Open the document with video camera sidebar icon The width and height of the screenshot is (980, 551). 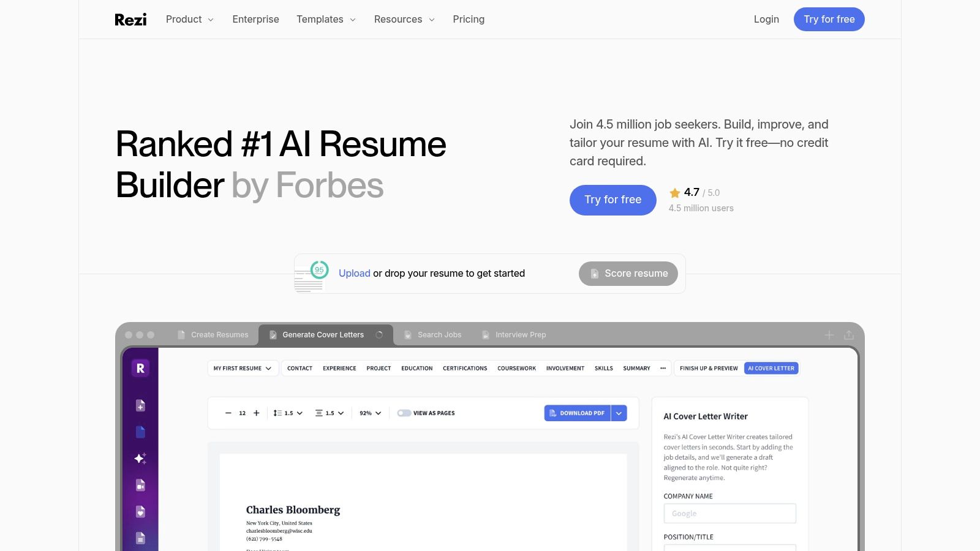(x=140, y=485)
